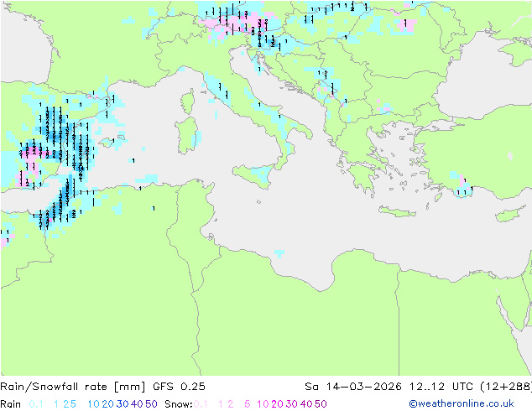Click the '(12+288)' forecast offset text
The width and height of the screenshot is (532, 411).
coord(506,387)
